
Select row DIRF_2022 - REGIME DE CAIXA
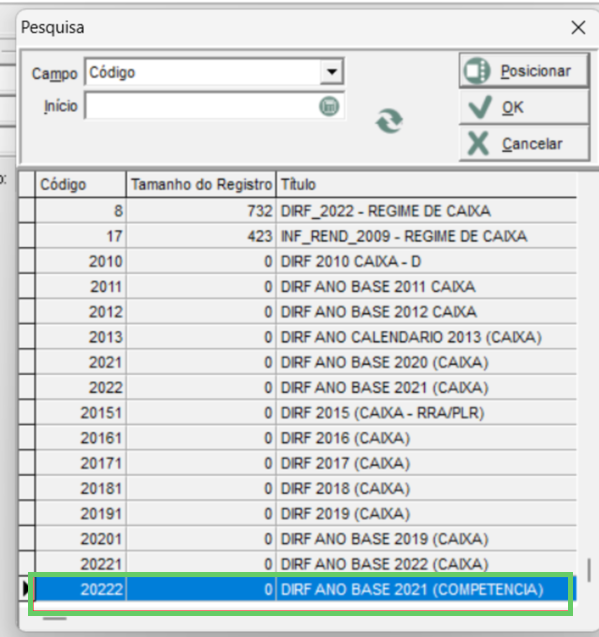click(306, 211)
